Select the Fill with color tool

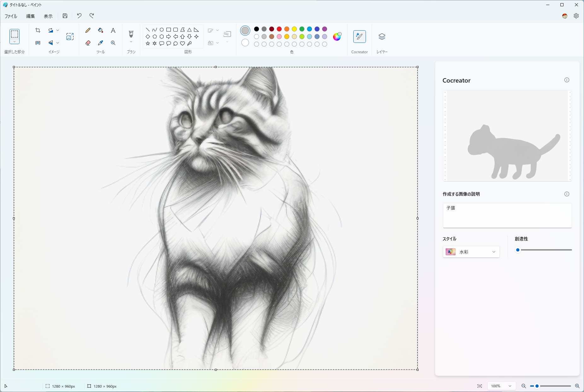[100, 30]
